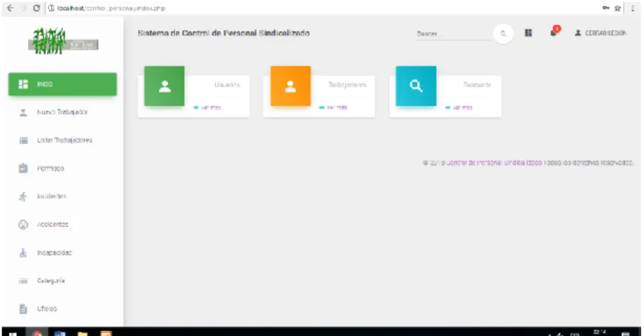Click the clipboard icon beside Permisos
Screen dimensions: 644x336
pos(23,168)
